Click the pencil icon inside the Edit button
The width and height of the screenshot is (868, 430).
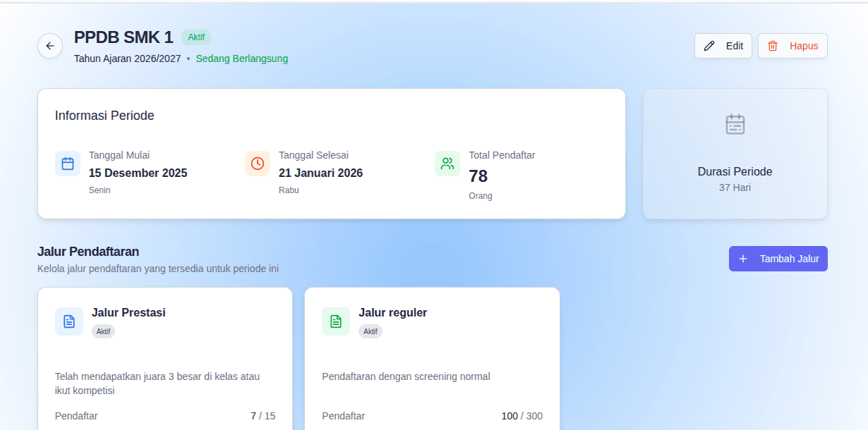point(709,45)
